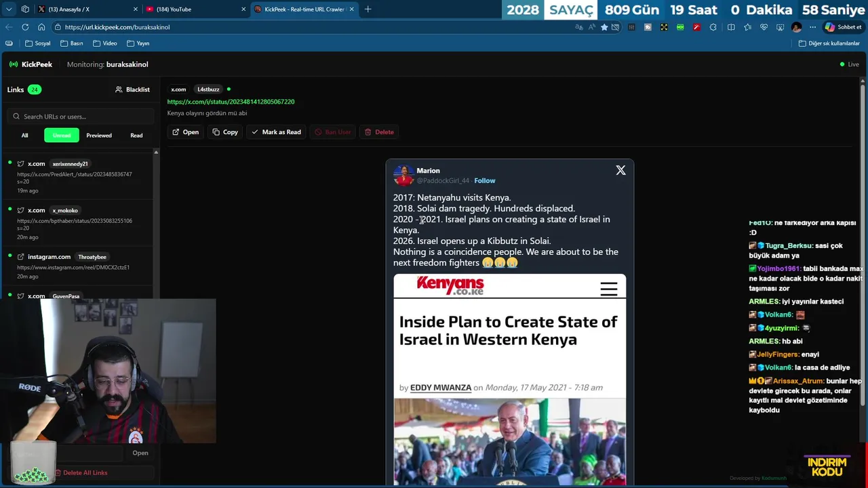This screenshot has width=868, height=488.
Task: Go to the browser home page icon
Action: click(x=41, y=27)
